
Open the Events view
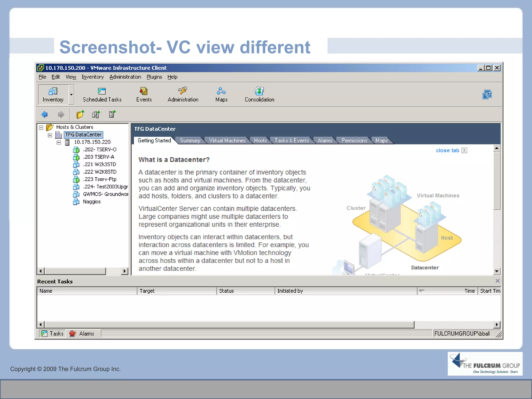pos(144,95)
